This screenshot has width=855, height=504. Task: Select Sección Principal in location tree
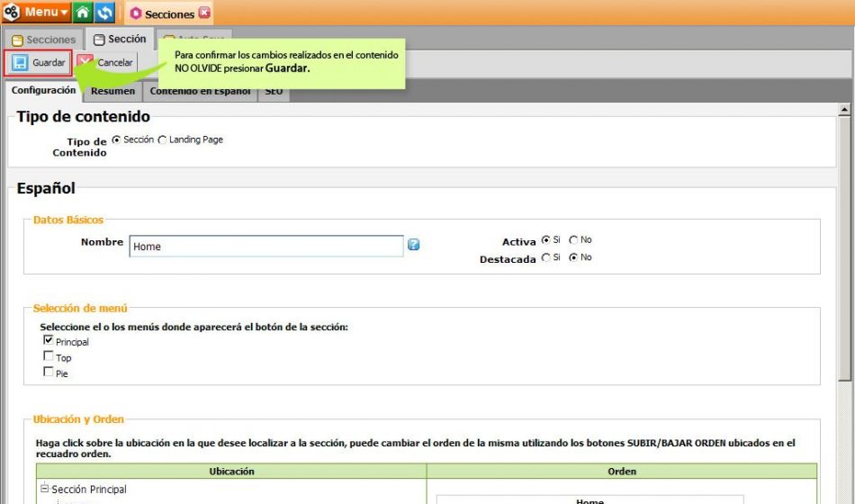click(89, 490)
